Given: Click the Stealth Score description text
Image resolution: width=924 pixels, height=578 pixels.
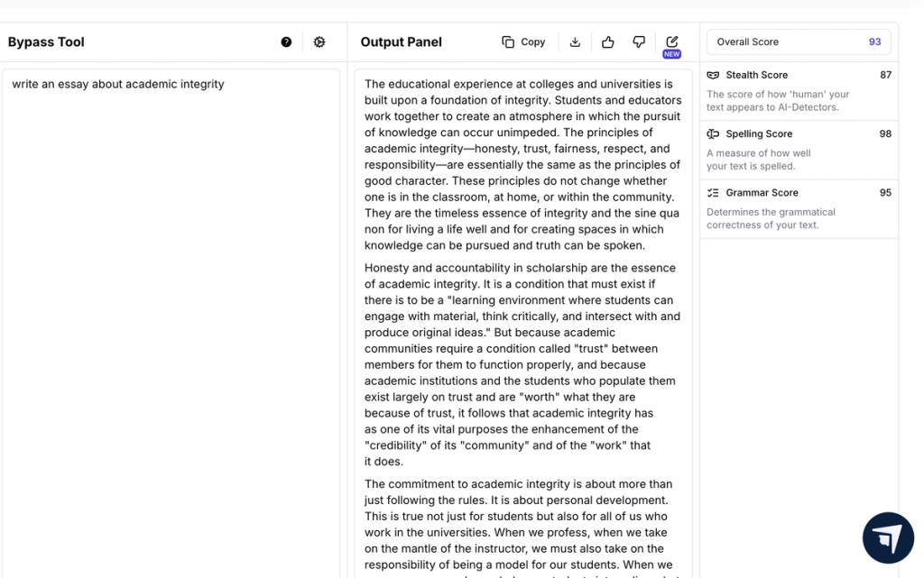Looking at the screenshot, I should coord(777,101).
